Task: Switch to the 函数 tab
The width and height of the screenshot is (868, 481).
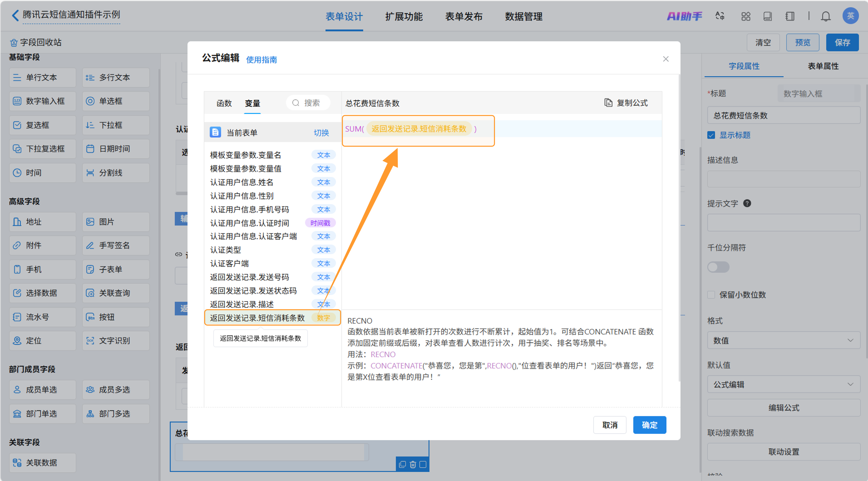Action: (x=224, y=103)
